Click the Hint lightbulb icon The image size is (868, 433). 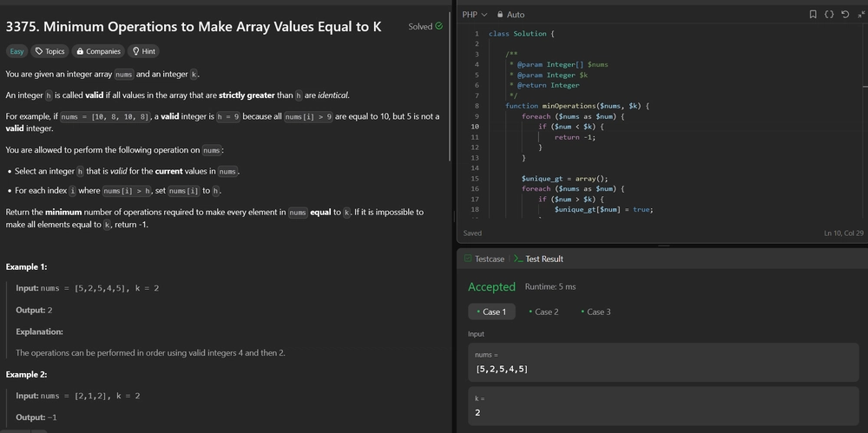click(135, 51)
